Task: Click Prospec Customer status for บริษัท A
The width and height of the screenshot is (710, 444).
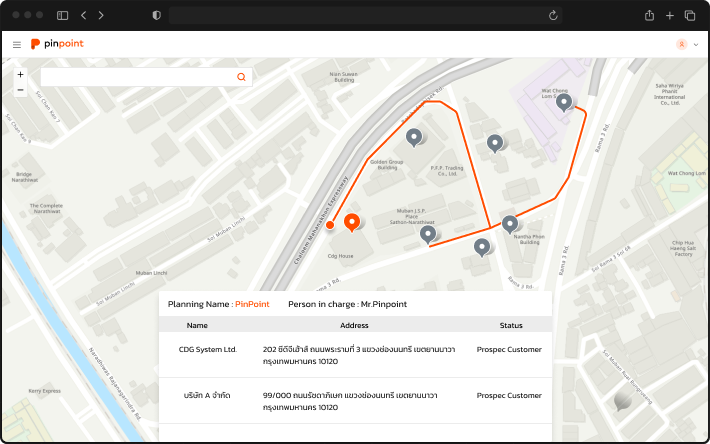Action: [509, 395]
